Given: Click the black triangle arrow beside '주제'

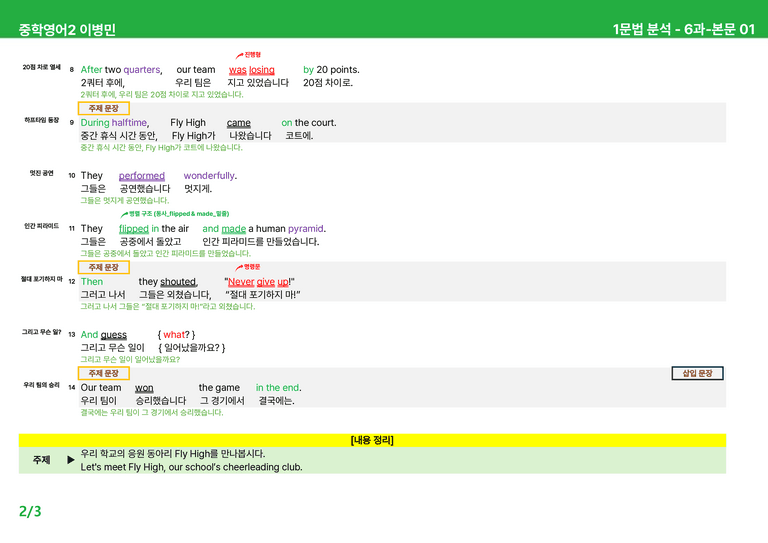Looking at the screenshot, I should pos(71,460).
